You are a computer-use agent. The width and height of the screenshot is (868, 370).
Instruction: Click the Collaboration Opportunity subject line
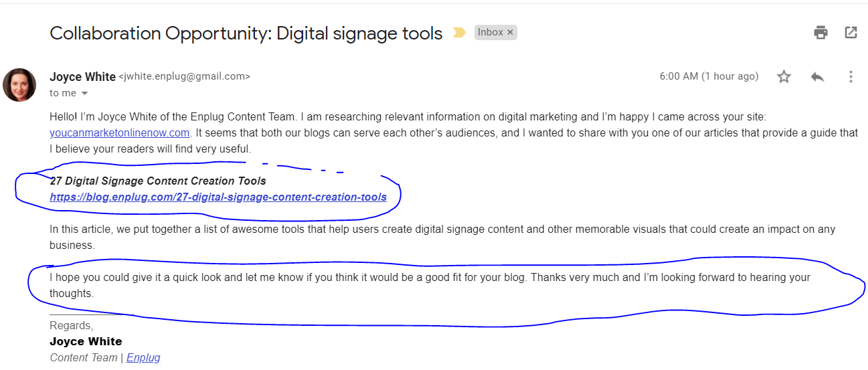coord(246,33)
